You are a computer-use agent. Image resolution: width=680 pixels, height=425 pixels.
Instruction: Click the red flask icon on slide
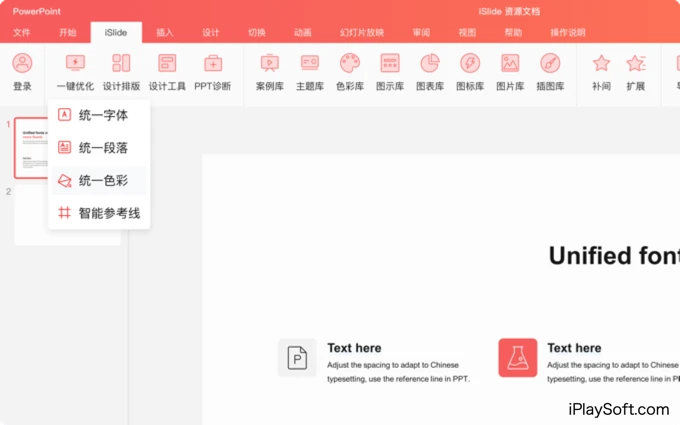[518, 358]
